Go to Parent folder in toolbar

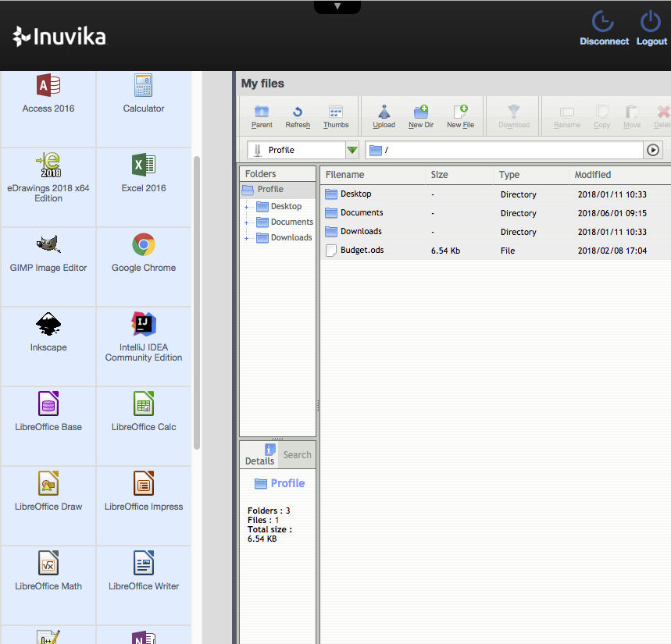pos(262,117)
